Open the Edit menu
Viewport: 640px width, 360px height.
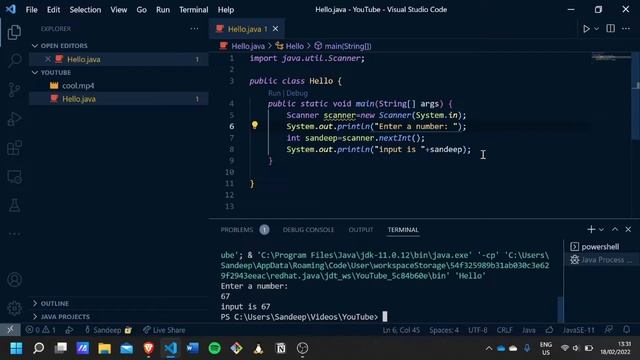tap(53, 10)
